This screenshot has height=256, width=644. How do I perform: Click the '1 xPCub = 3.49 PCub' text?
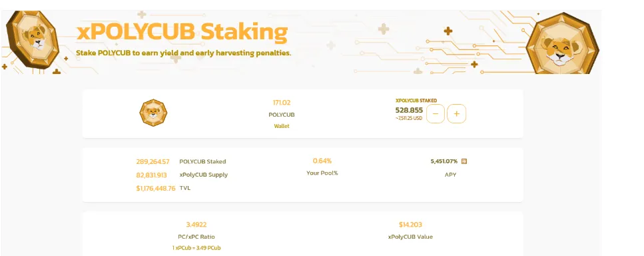196,248
